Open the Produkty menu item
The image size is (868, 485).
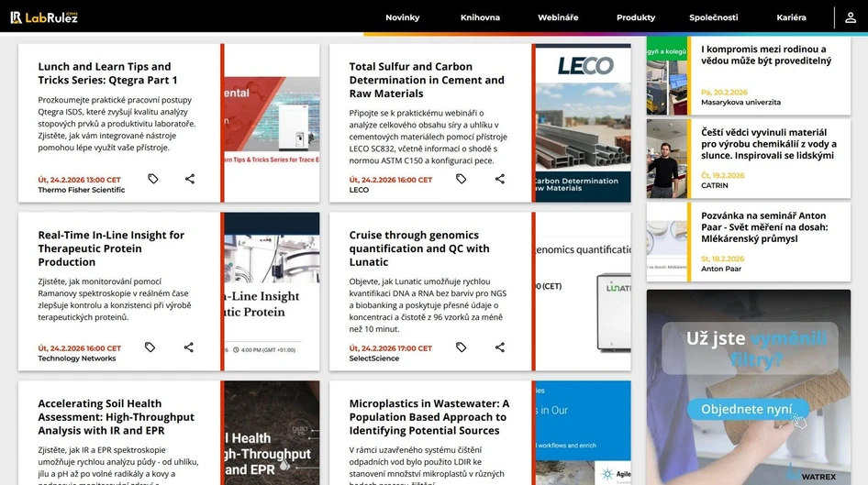click(x=636, y=17)
